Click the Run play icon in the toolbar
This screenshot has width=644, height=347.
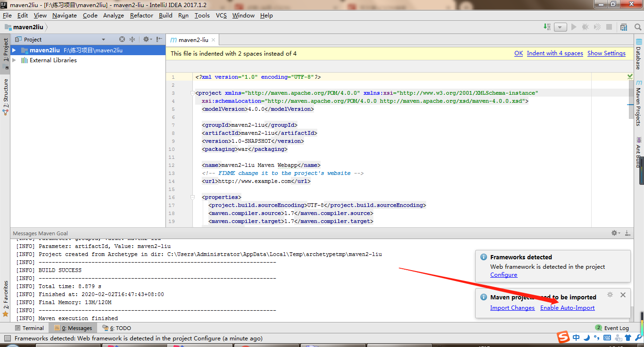click(574, 27)
